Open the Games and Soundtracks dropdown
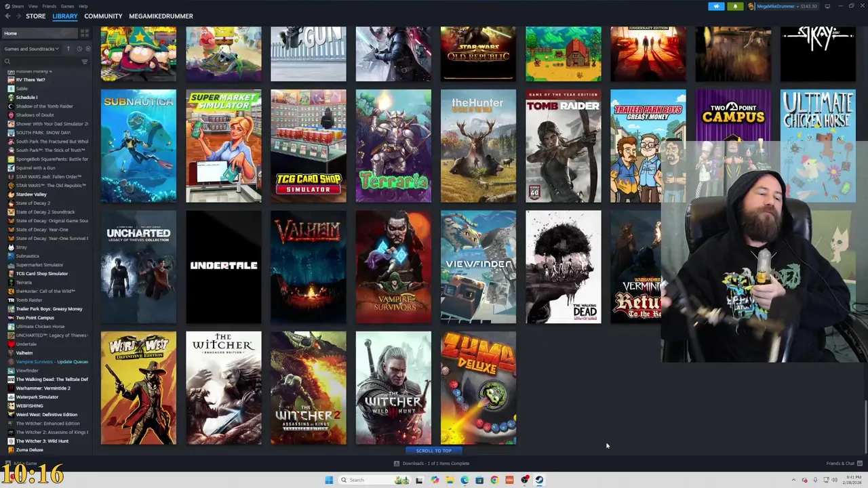 coord(31,49)
